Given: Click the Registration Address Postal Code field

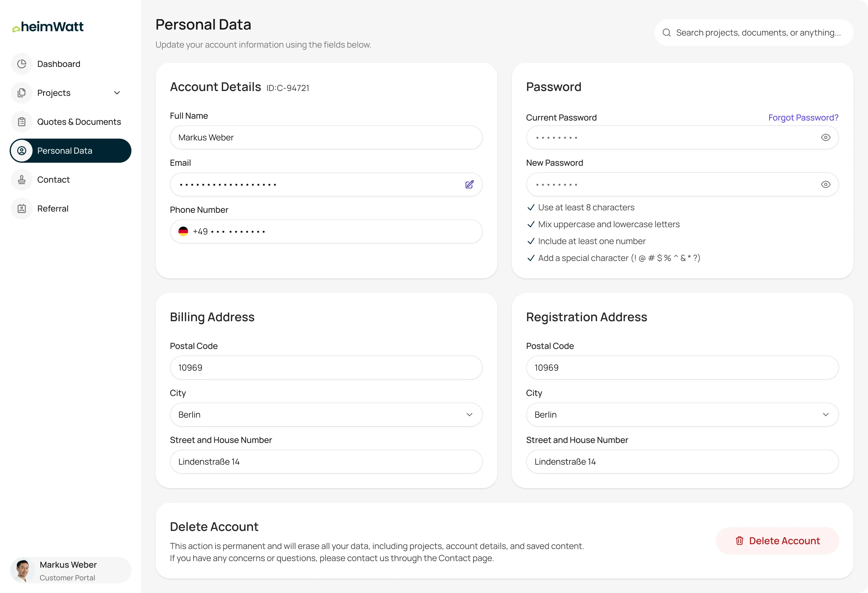Looking at the screenshot, I should (682, 367).
